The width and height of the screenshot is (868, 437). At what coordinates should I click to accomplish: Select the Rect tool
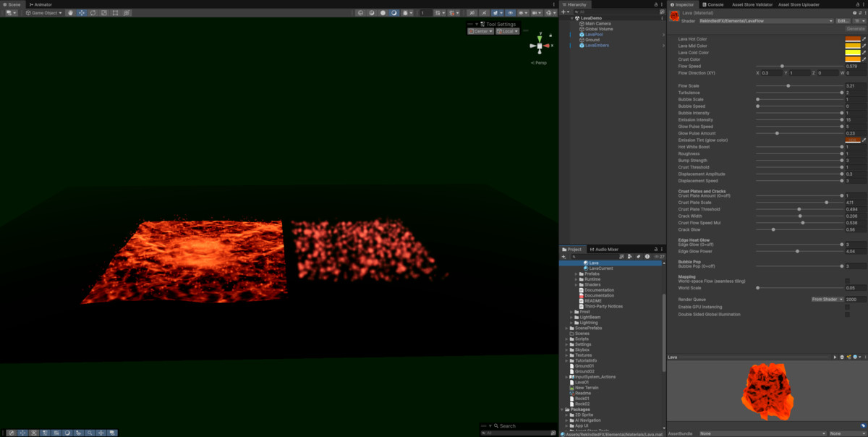pyautogui.click(x=116, y=13)
